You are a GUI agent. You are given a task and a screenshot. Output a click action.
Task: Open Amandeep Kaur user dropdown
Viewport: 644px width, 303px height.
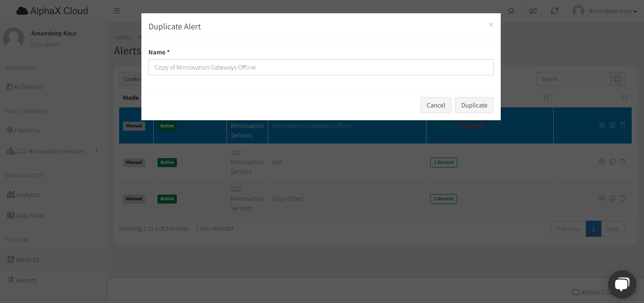604,11
